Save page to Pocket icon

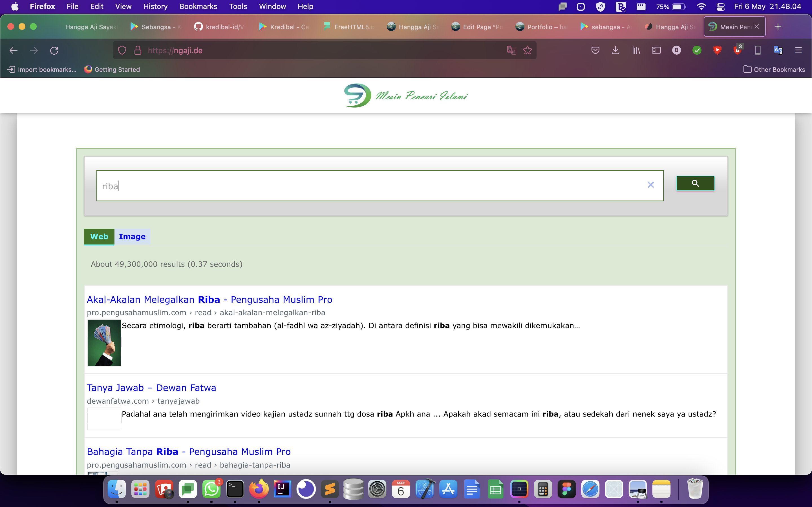tap(595, 50)
